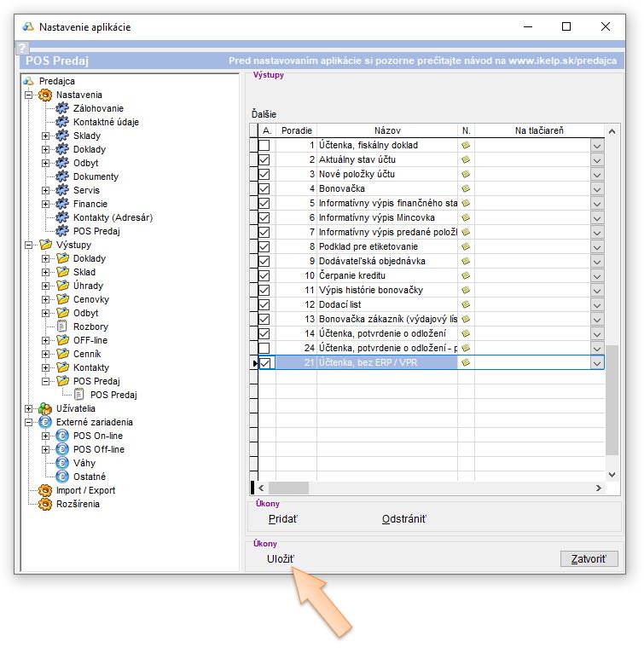Expand the Sklady tree node

click(x=46, y=136)
